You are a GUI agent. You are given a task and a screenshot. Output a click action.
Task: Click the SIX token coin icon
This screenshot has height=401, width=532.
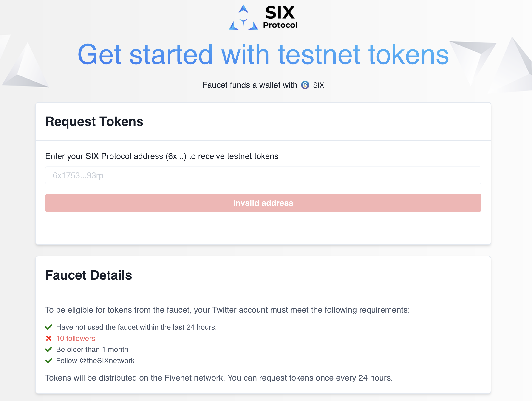[x=305, y=85]
